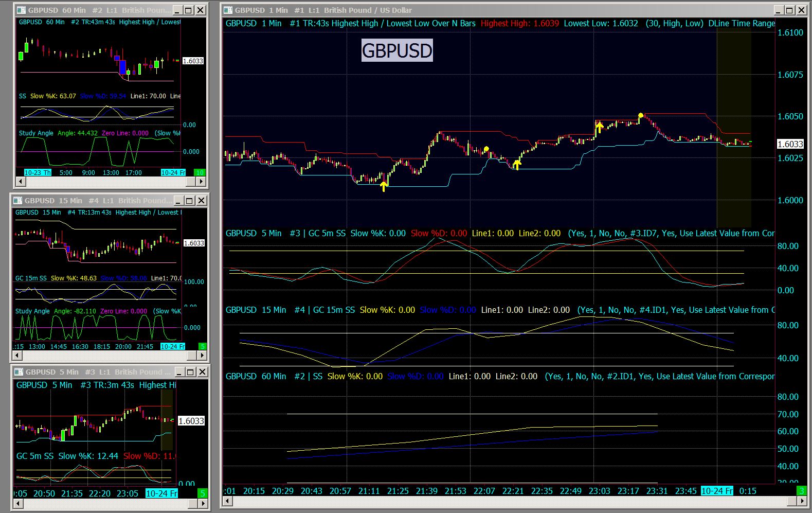The width and height of the screenshot is (812, 513).
Task: Select the '10-24 Fr' date label in 5 Min chart
Action: [x=161, y=493]
